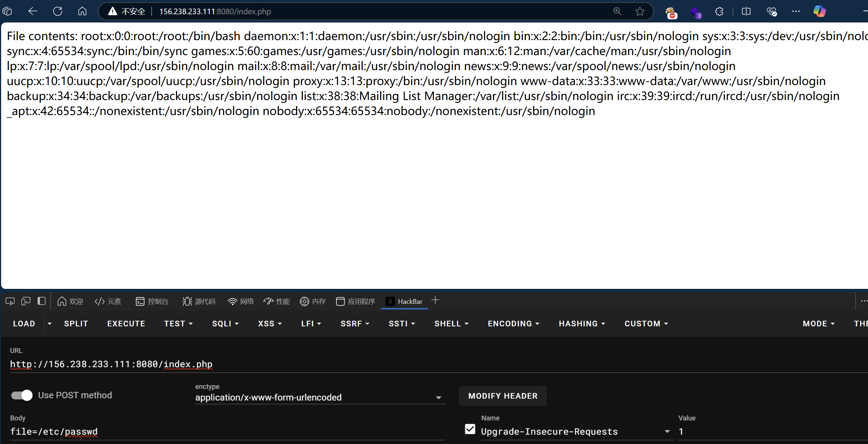This screenshot has width=868, height=444.
Task: Select the inspect element picker icon
Action: coord(10,301)
